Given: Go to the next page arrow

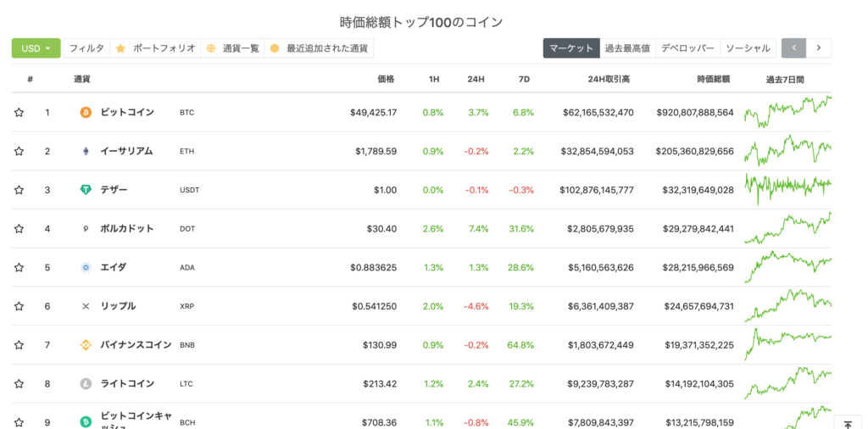Looking at the screenshot, I should click(x=819, y=48).
